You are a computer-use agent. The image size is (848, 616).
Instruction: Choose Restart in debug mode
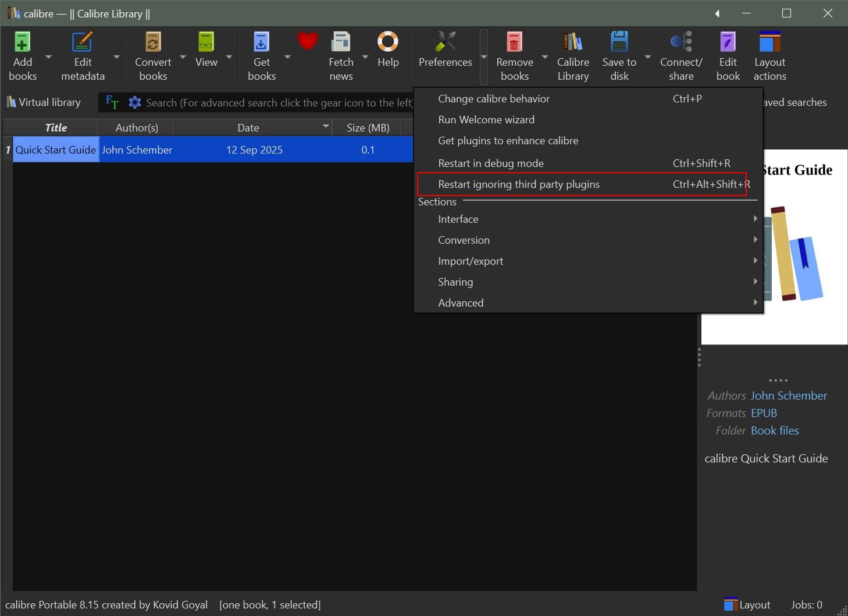(588, 163)
